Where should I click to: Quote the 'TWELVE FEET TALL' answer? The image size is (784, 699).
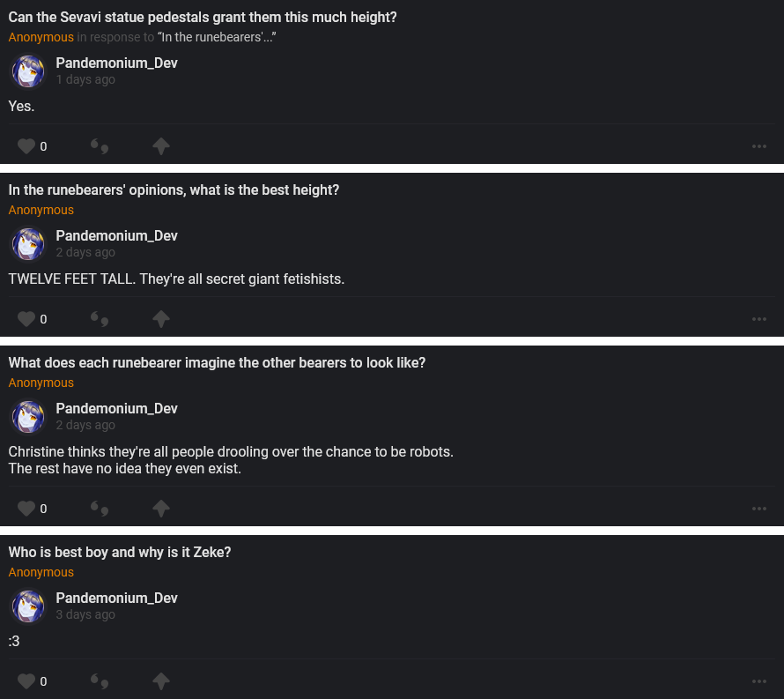click(x=100, y=319)
